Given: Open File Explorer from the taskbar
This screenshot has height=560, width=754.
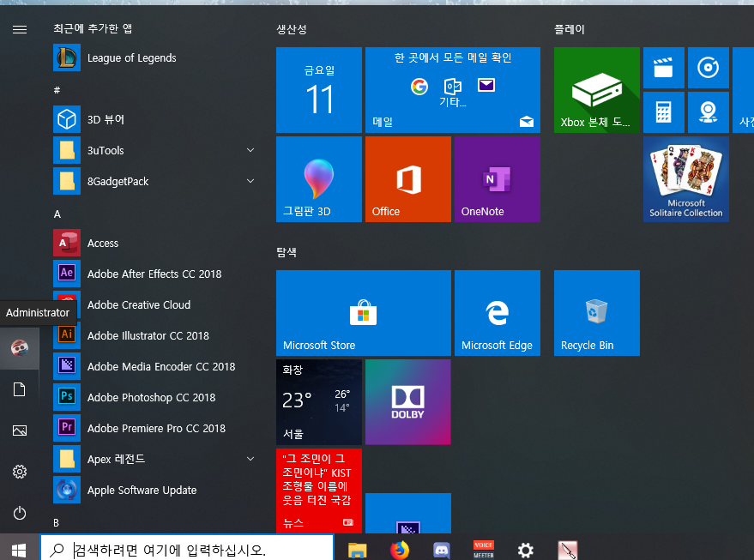Looking at the screenshot, I should click(x=358, y=550).
